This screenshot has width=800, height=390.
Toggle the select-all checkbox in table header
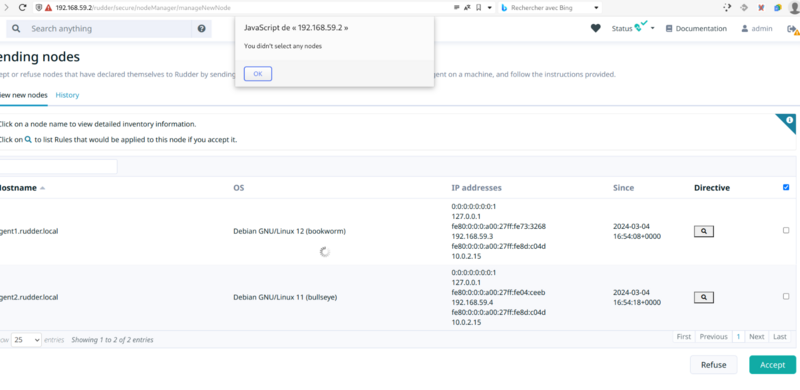point(786,187)
